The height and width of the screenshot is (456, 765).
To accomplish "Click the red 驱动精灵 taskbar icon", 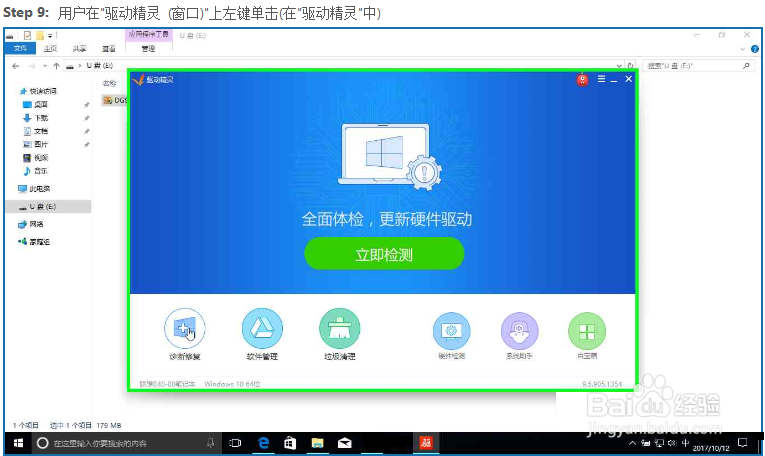I will [x=426, y=443].
